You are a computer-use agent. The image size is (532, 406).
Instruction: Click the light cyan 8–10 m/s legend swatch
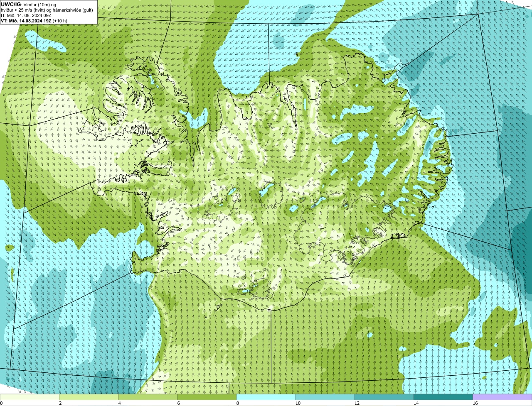266,397
